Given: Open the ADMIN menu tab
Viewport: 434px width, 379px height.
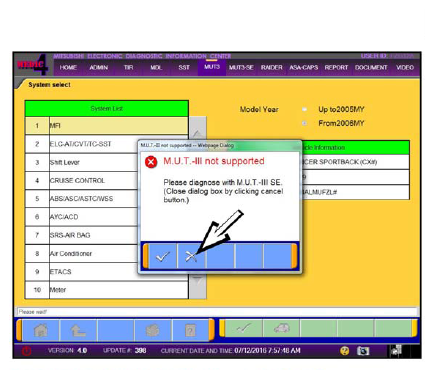Looking at the screenshot, I should [x=99, y=67].
